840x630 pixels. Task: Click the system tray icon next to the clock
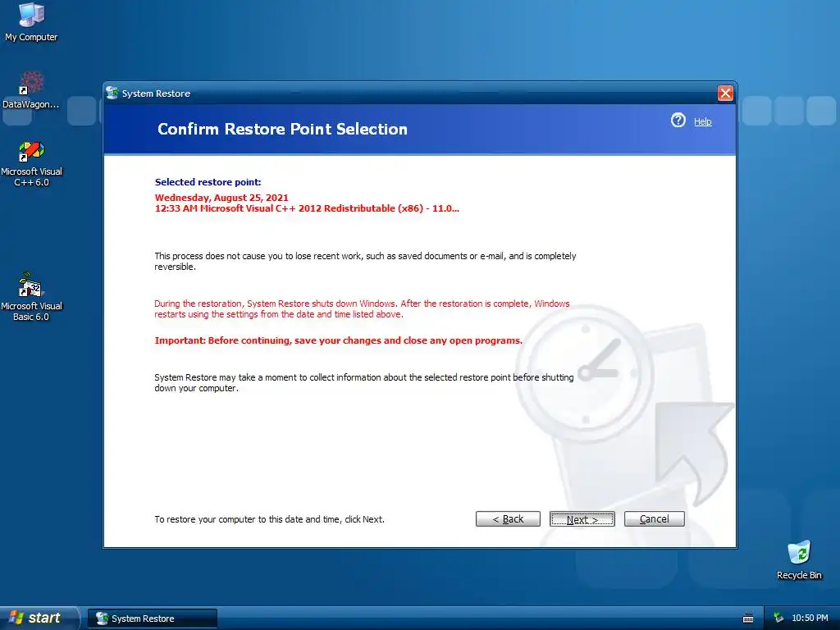(778, 618)
